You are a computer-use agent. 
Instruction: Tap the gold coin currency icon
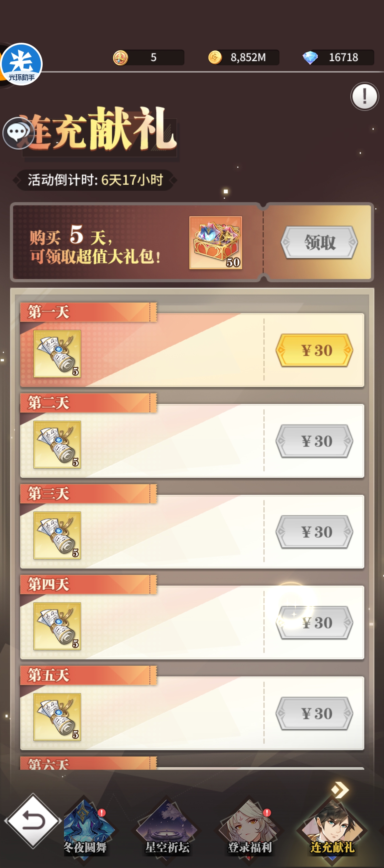tap(215, 57)
